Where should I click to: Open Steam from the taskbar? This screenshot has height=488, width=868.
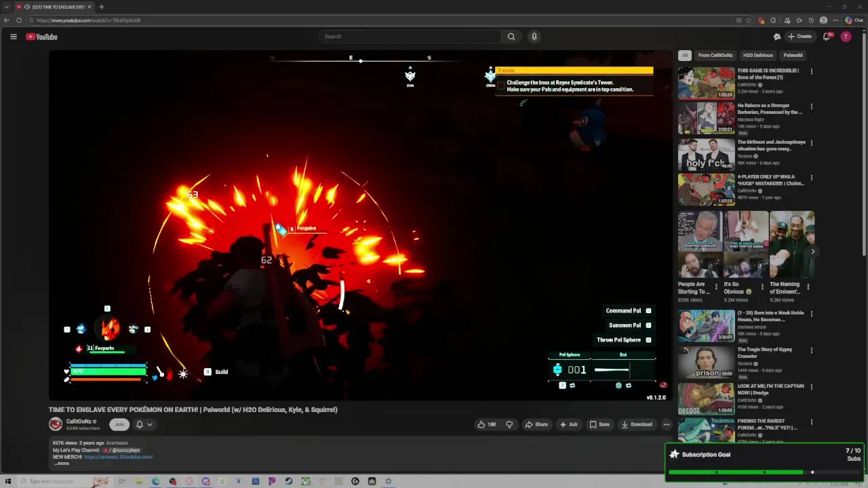click(289, 481)
